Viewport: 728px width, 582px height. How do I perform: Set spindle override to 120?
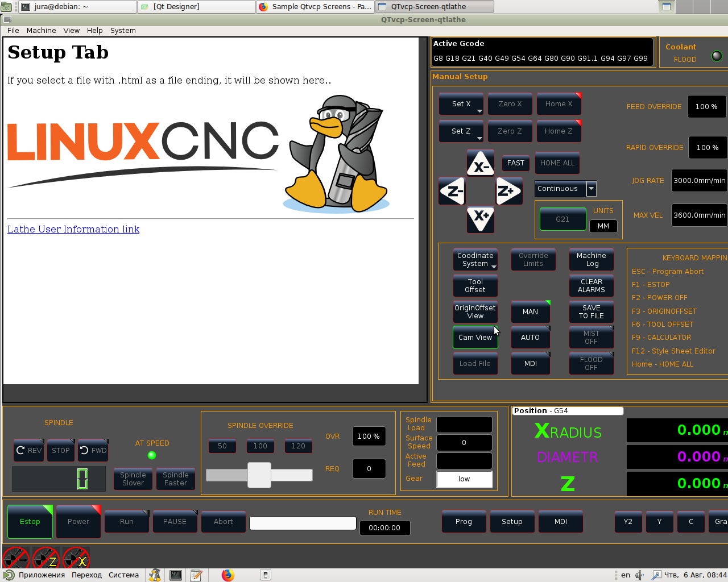(x=299, y=446)
